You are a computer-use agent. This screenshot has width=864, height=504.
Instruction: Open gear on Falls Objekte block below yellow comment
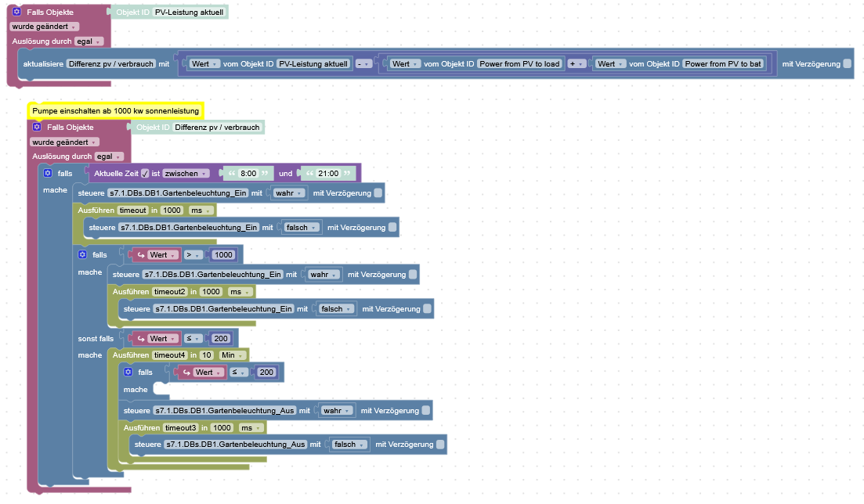tap(37, 127)
